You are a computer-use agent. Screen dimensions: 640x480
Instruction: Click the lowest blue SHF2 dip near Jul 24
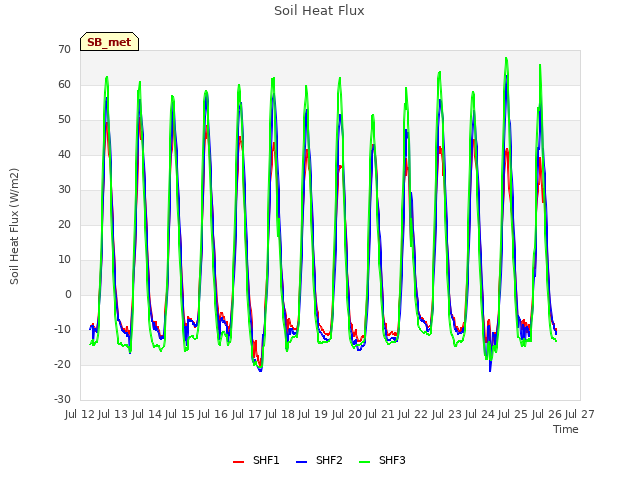pos(490,371)
